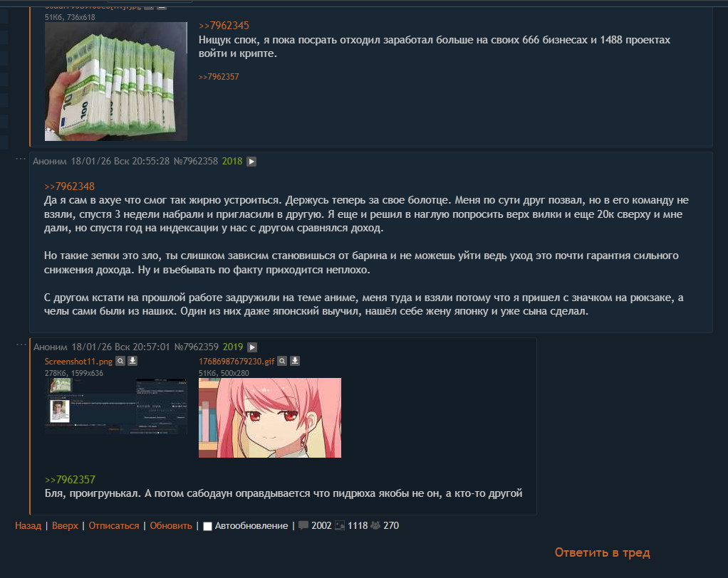The image size is (728, 578).
Task: Click the Отписаться link
Action: point(114,525)
